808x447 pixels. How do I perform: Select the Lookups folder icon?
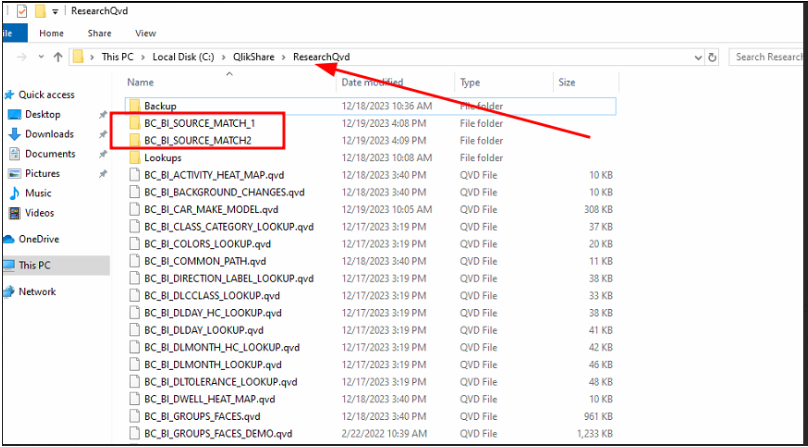(135, 158)
